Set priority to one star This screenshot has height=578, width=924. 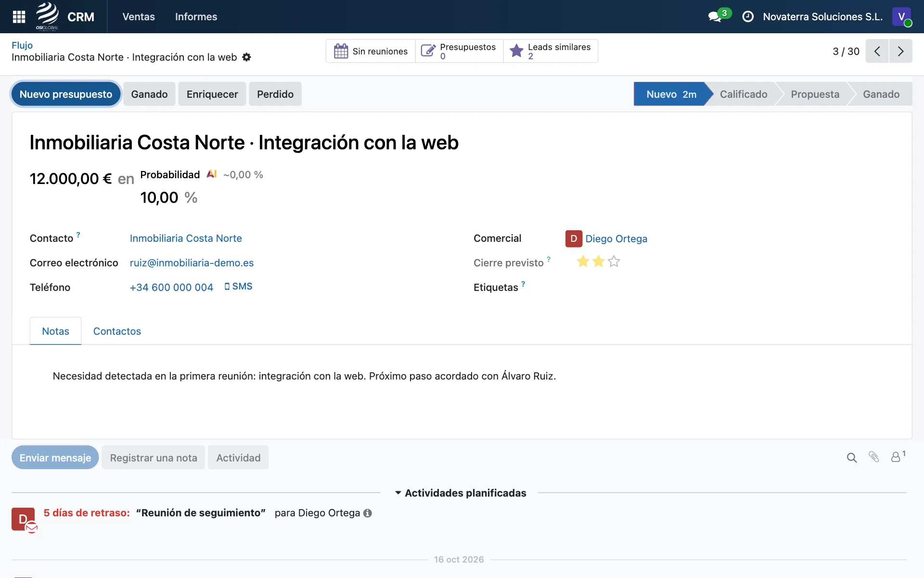point(583,262)
